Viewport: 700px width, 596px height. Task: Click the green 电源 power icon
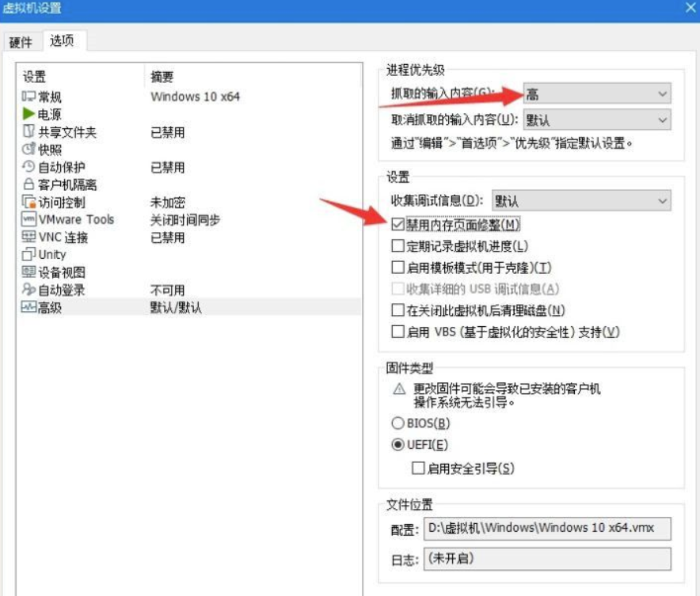click(x=29, y=114)
